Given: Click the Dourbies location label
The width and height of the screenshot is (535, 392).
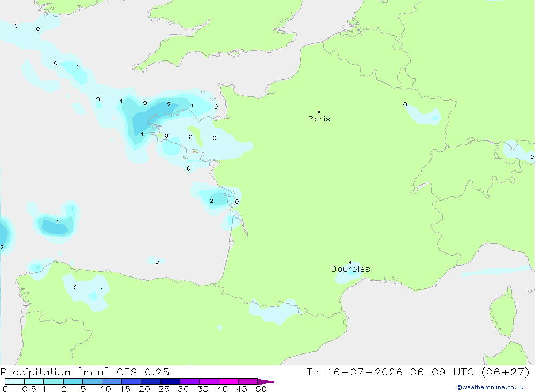Looking at the screenshot, I should point(350,269).
